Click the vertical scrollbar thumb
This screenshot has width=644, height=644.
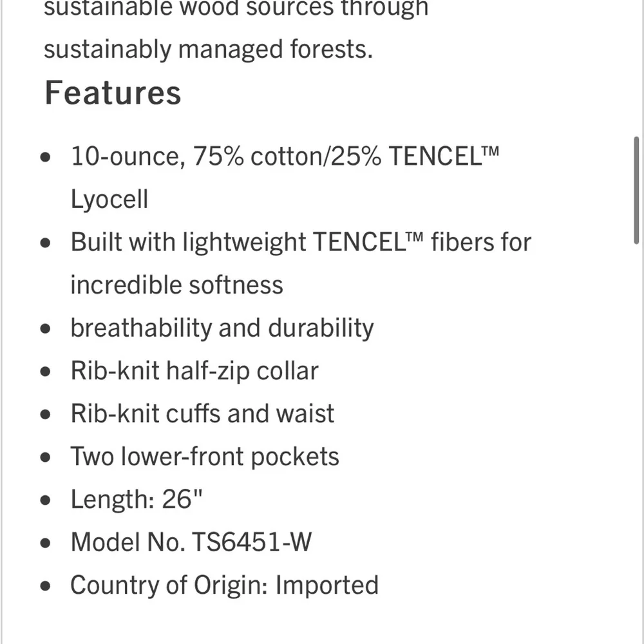[x=637, y=189]
